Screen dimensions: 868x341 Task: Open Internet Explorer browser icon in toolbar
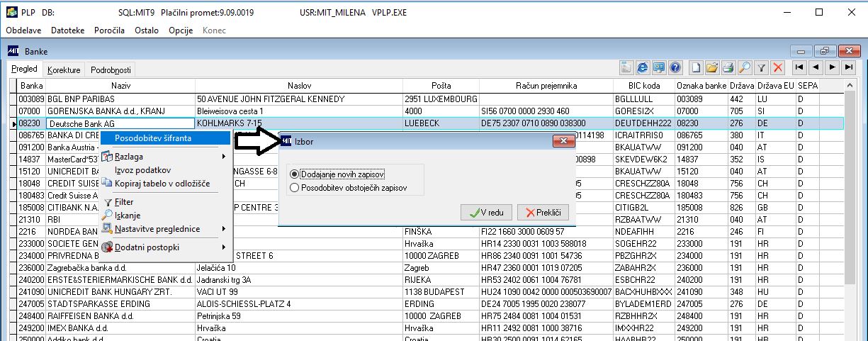coord(642,68)
